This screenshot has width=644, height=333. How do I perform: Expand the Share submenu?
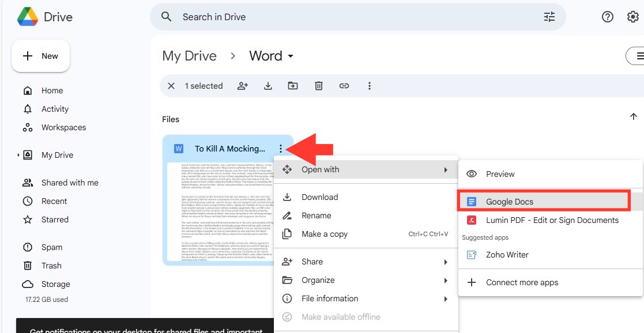coord(366,262)
